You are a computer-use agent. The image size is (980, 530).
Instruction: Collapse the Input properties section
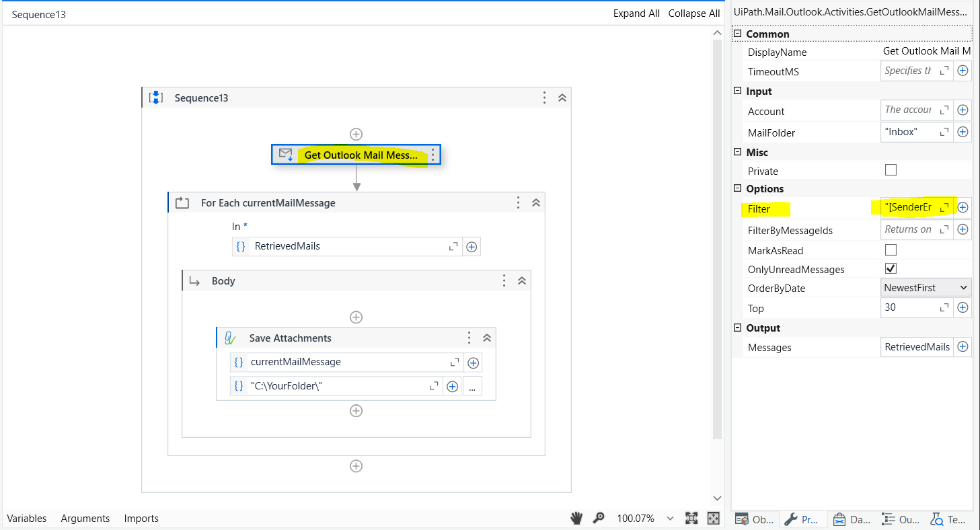click(x=738, y=91)
